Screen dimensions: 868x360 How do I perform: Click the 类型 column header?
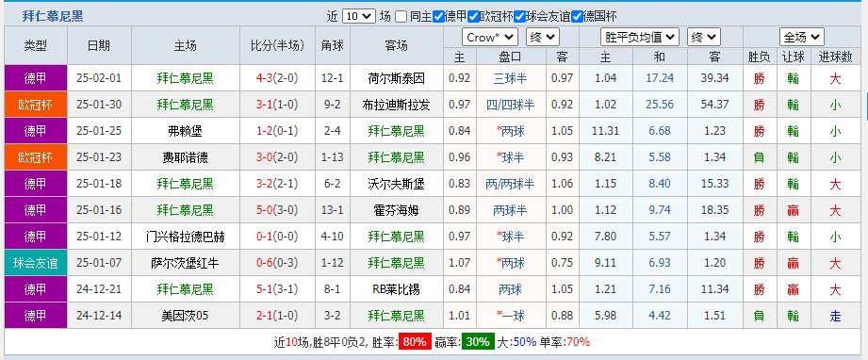click(36, 46)
